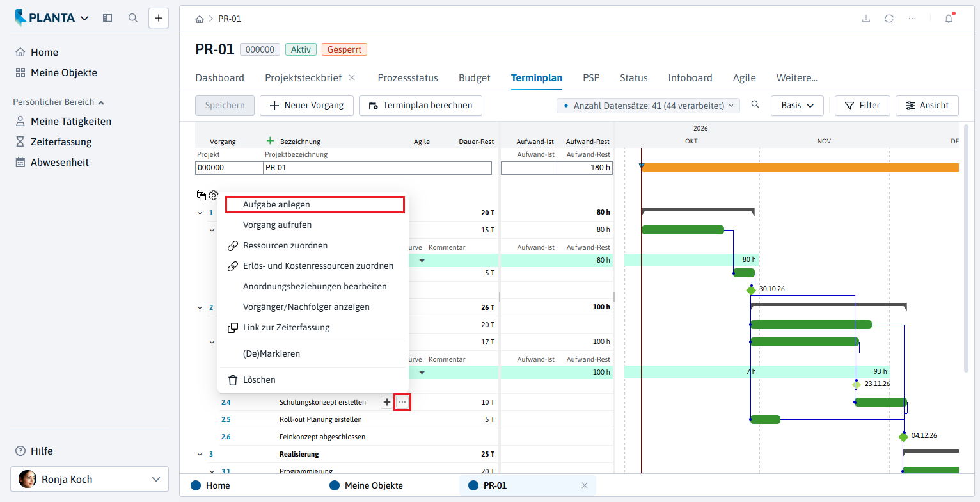Collapse row 3 Realisierung

pyautogui.click(x=200, y=454)
